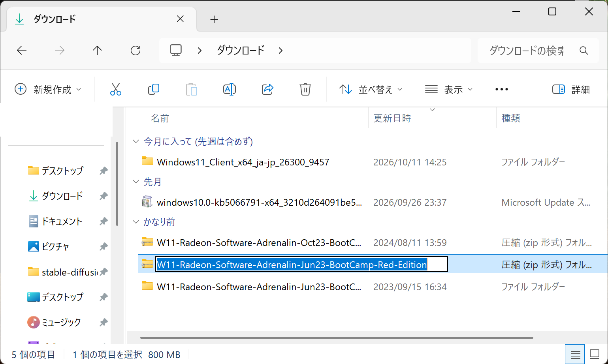This screenshot has height=364, width=608.
Task: Click Windows11_Client folder icon
Action: pyautogui.click(x=147, y=161)
